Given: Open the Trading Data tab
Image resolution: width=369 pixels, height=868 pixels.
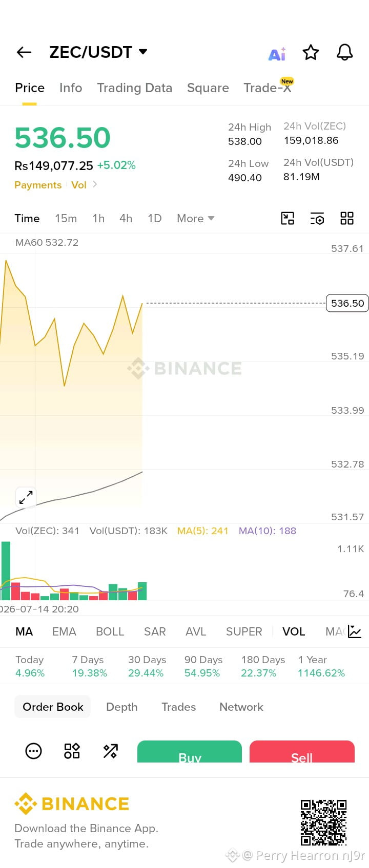Looking at the screenshot, I should click(135, 88).
